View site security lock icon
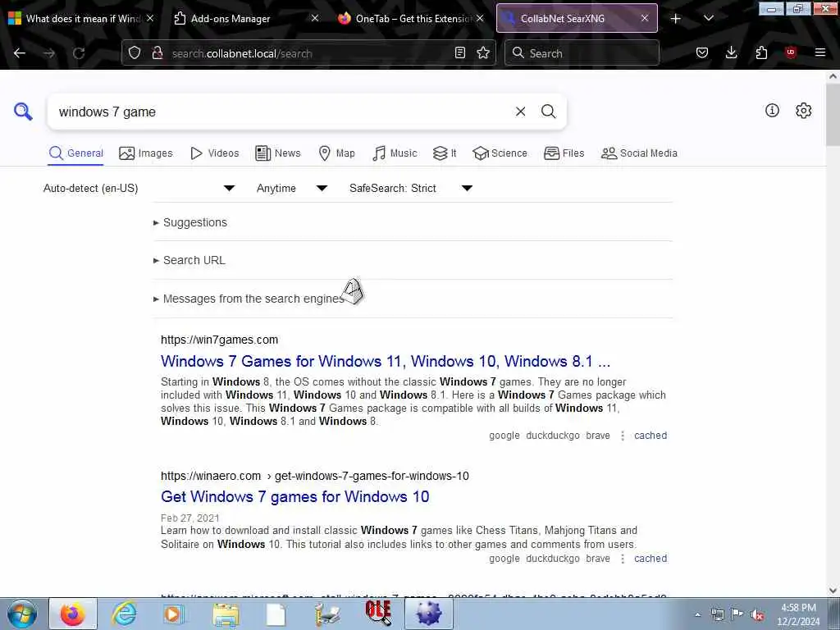 point(157,53)
